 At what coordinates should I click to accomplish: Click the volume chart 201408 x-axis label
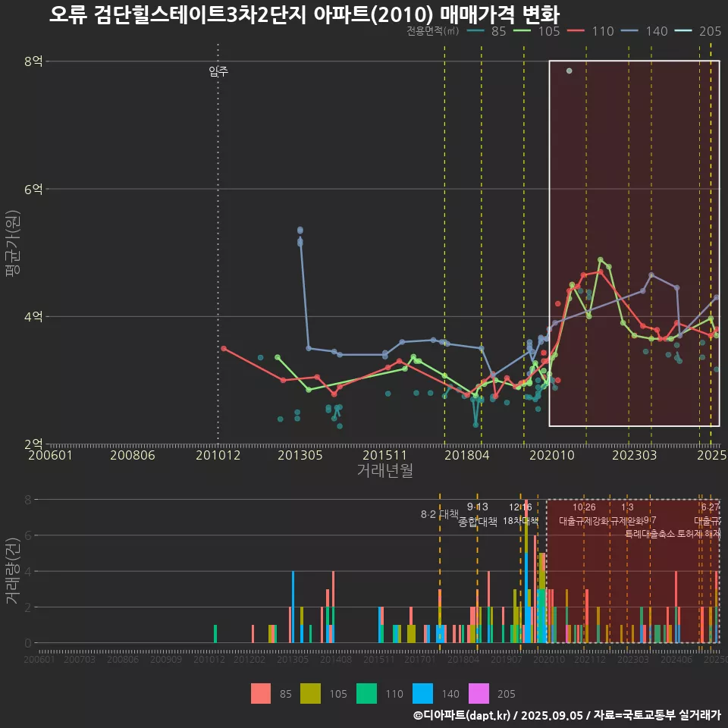[x=336, y=659]
